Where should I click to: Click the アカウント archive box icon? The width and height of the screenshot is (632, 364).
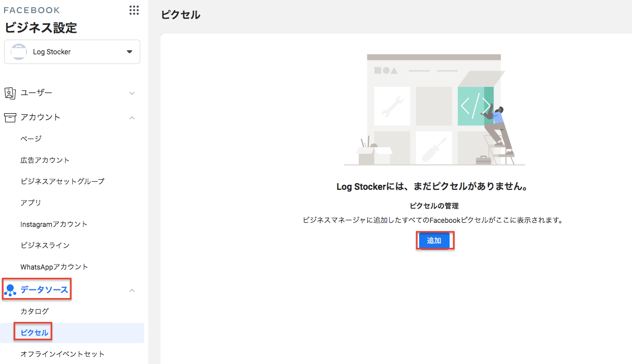10,117
